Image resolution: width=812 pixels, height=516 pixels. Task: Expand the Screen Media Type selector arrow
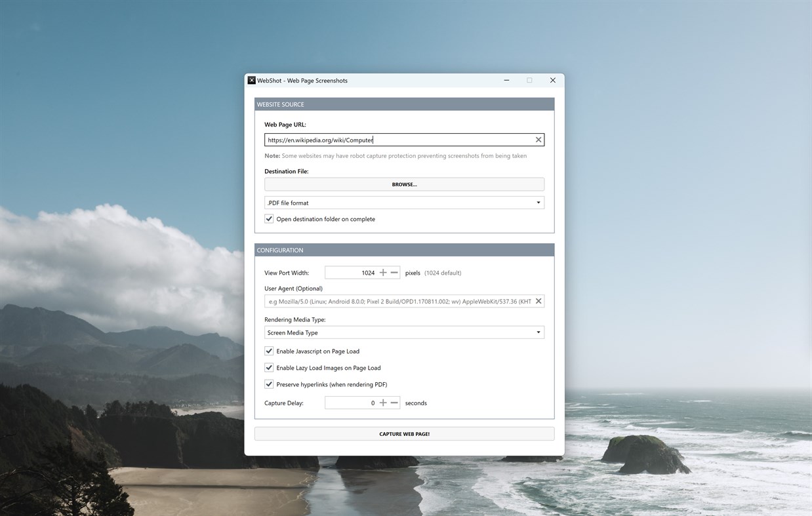[538, 332]
